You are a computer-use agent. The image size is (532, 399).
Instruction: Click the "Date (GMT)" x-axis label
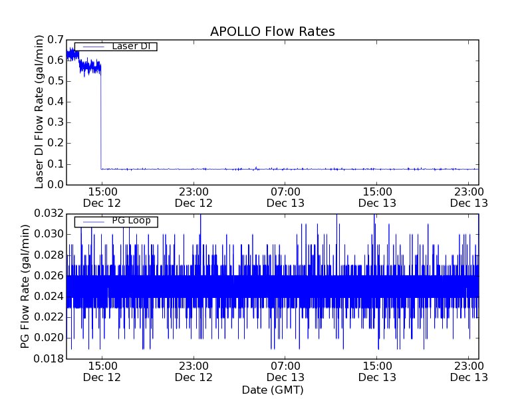point(272,390)
